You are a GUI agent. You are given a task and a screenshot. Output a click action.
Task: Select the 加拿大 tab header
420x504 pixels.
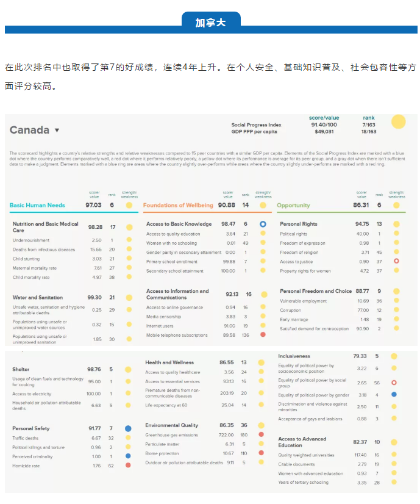[x=211, y=23]
